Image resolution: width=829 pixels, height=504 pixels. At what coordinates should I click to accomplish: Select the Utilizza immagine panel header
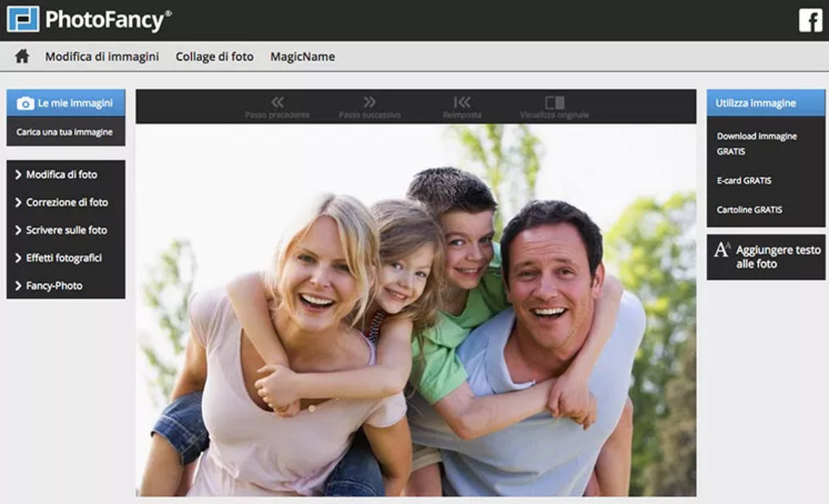(x=766, y=103)
